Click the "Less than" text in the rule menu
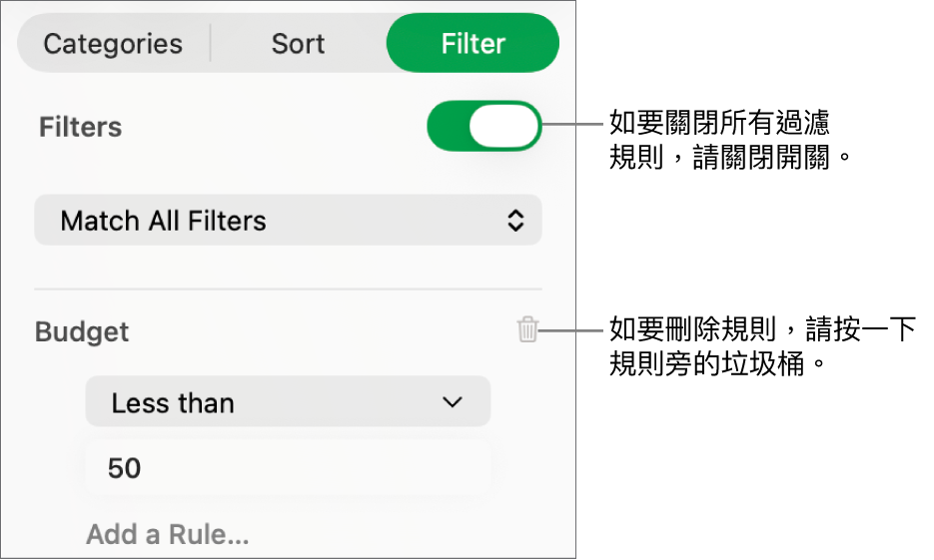 [173, 403]
